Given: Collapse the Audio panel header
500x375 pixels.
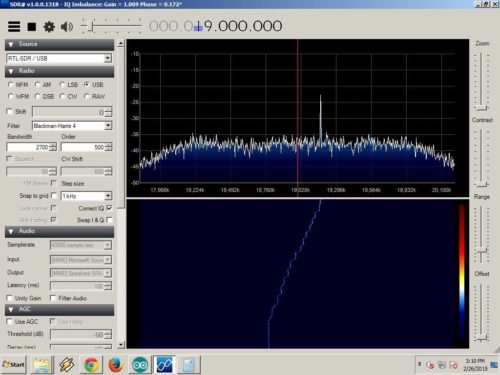Looking at the screenshot, I should tap(59, 231).
